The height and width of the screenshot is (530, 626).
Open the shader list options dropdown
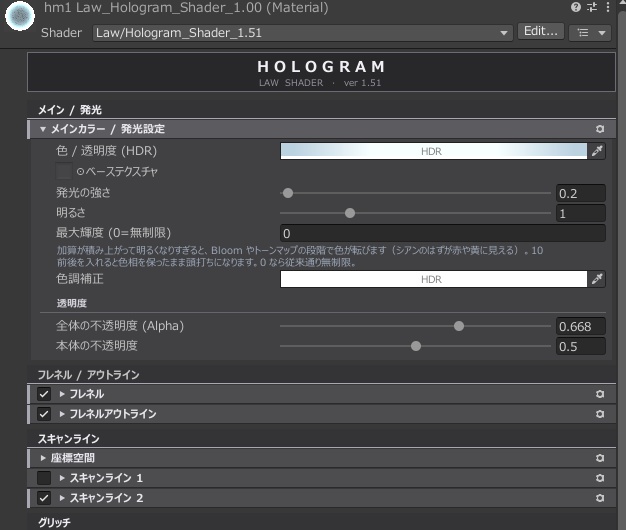point(590,33)
